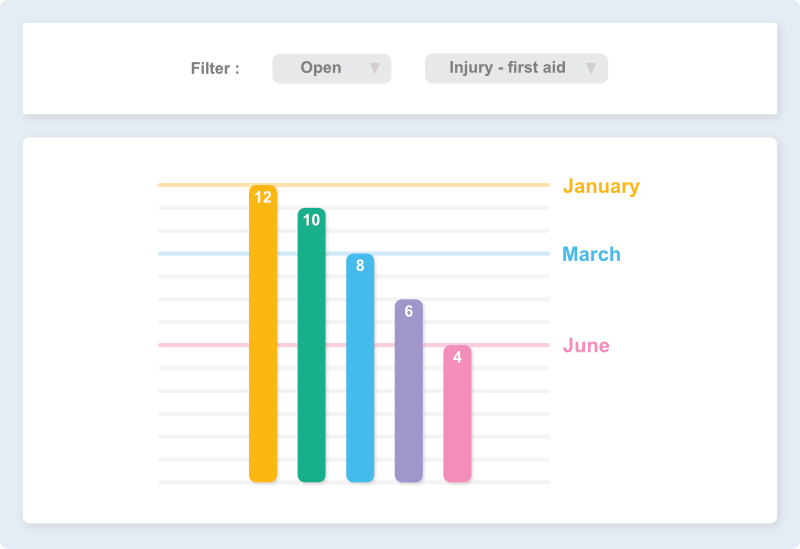This screenshot has width=800, height=549.
Task: Click the value 4 on the pink bar
Action: [457, 357]
